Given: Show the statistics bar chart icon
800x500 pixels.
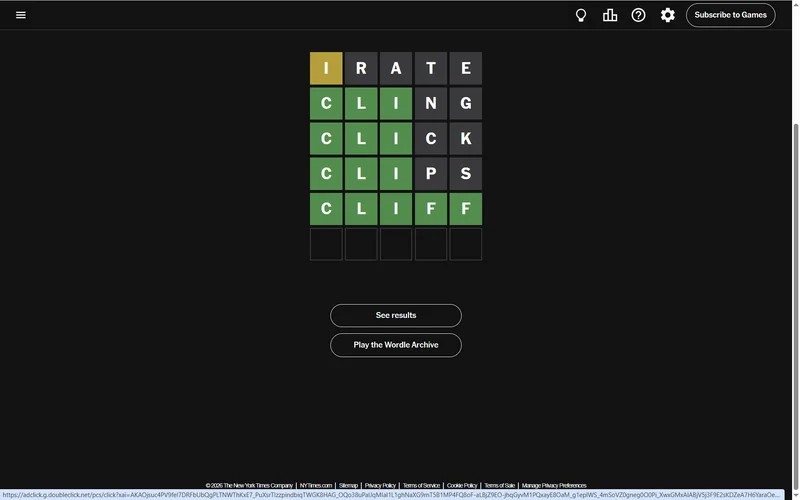Looking at the screenshot, I should (610, 15).
